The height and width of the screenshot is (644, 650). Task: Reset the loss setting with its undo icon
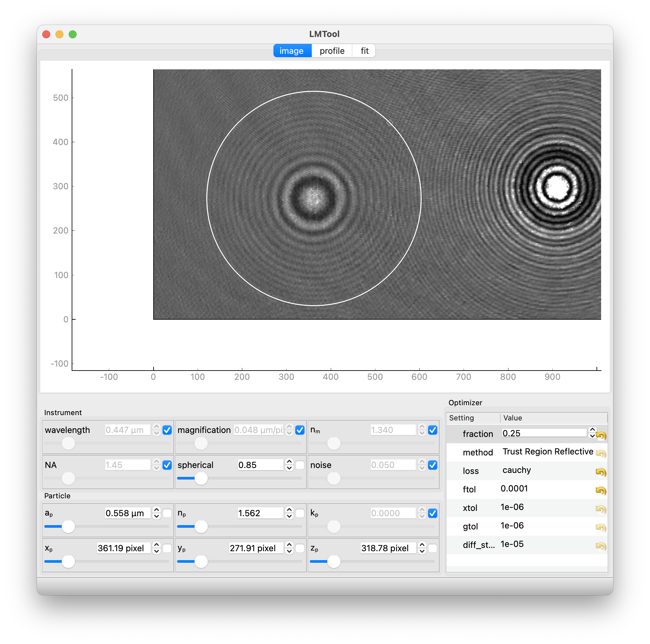pos(600,472)
